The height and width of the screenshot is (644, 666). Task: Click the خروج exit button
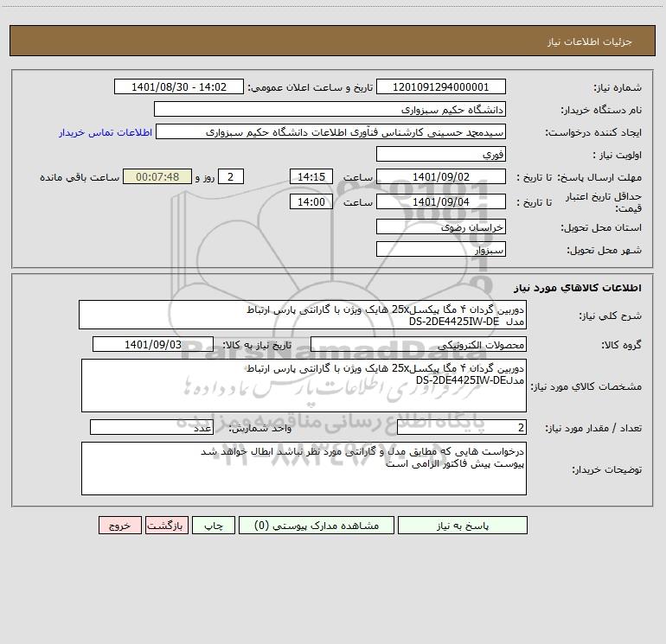pyautogui.click(x=119, y=526)
